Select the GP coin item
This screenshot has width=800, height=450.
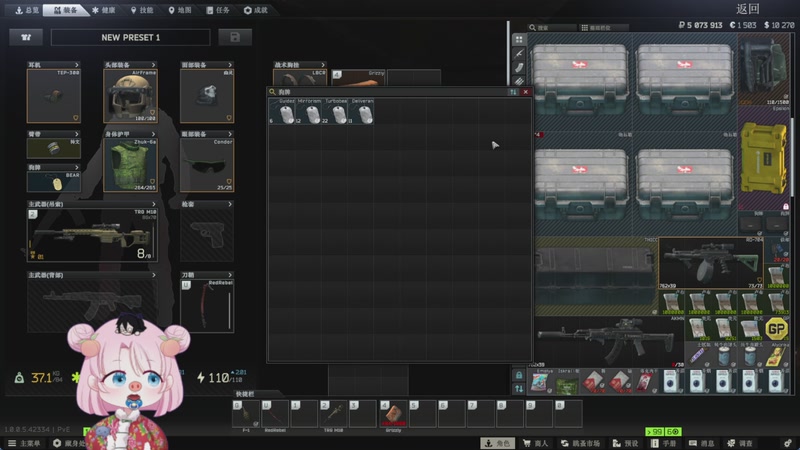tap(776, 329)
